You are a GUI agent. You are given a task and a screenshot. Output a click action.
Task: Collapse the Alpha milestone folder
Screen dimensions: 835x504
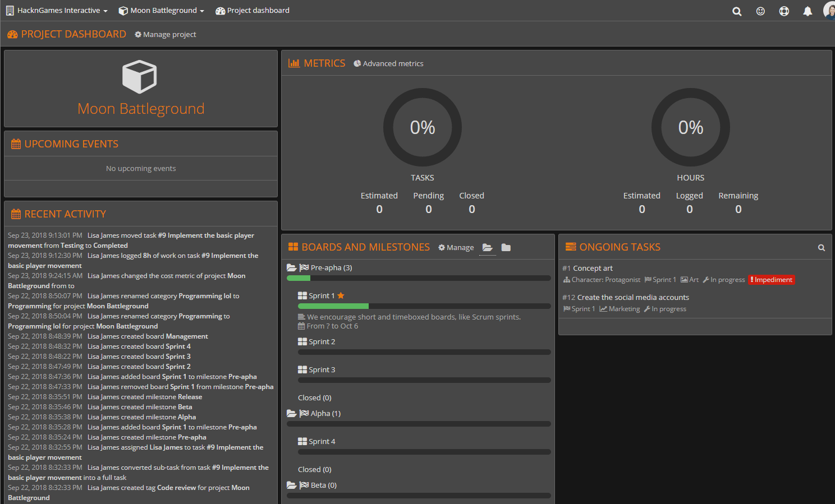point(291,414)
